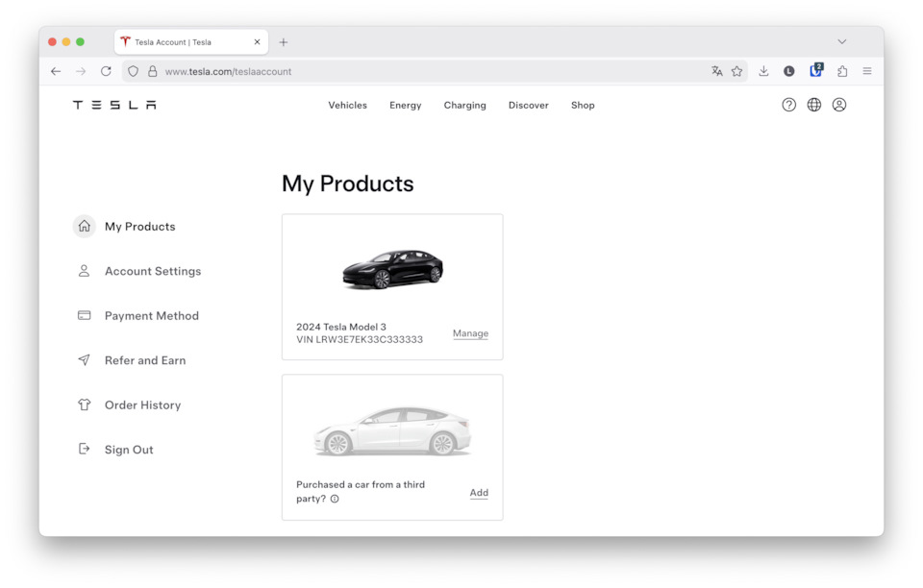Open Order History in the sidebar

pyautogui.click(x=143, y=405)
